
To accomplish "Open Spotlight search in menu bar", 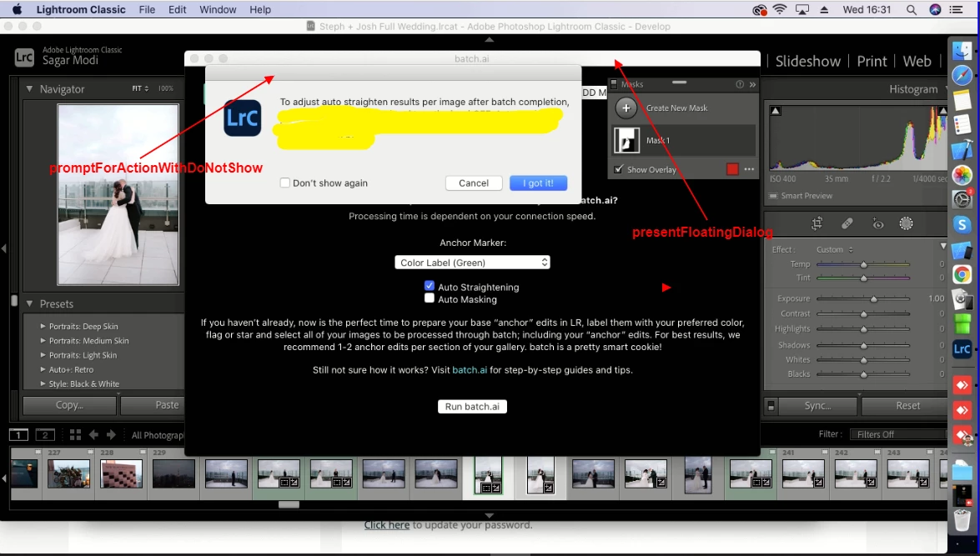I will point(912,9).
